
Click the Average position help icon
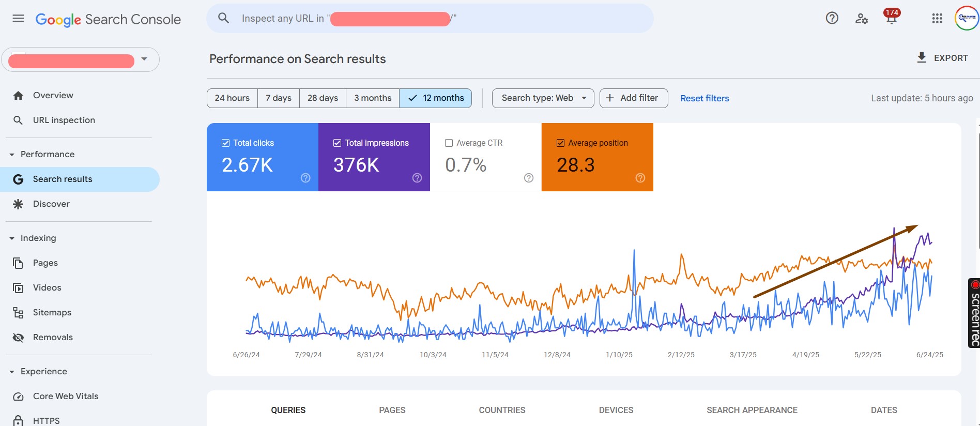pos(640,178)
